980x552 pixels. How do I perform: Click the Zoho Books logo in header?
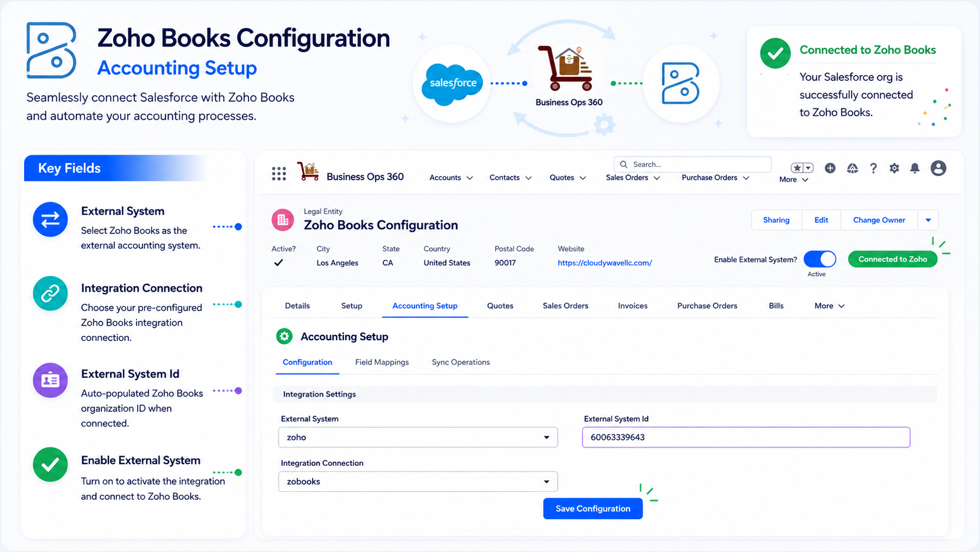[52, 50]
